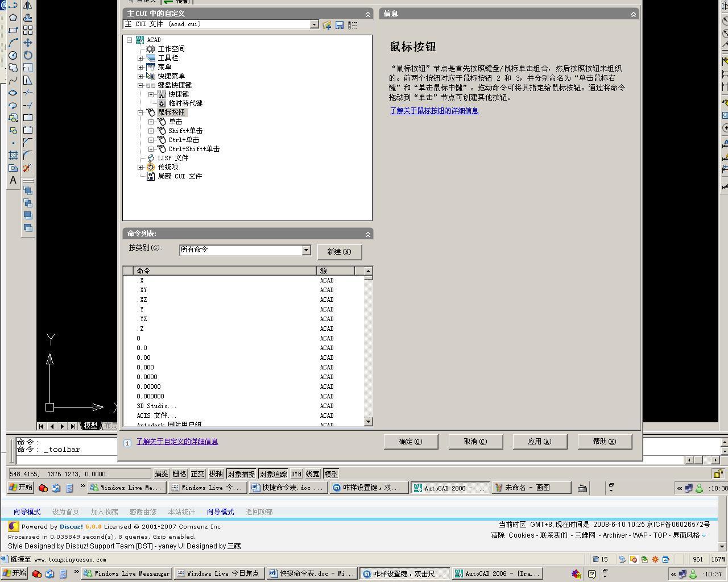
Task: Click command list scrollbar up arrow
Action: pos(368,271)
